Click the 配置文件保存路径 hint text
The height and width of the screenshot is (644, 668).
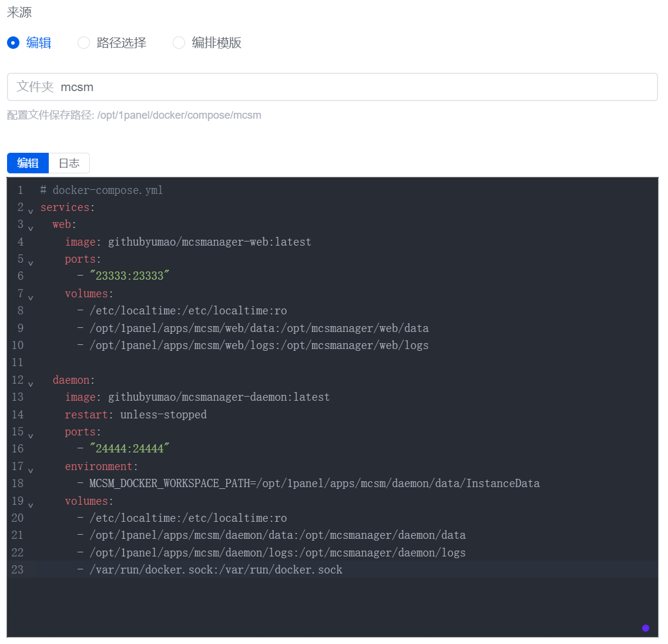(x=134, y=115)
